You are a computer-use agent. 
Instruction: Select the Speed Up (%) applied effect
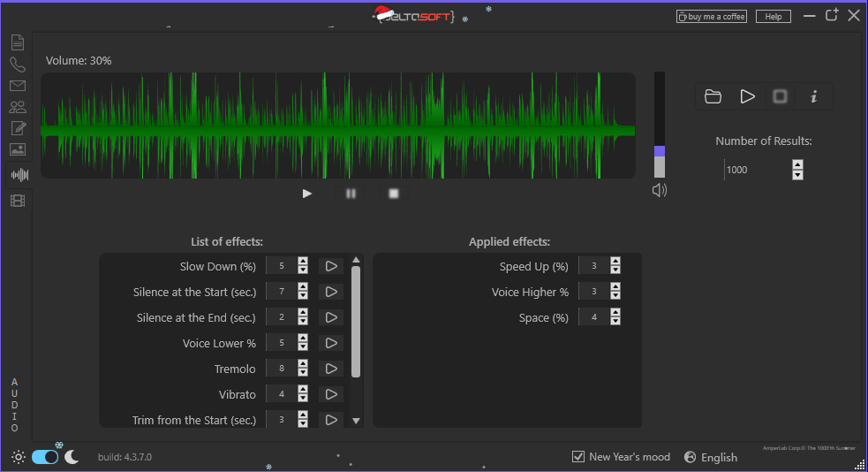pyautogui.click(x=533, y=266)
